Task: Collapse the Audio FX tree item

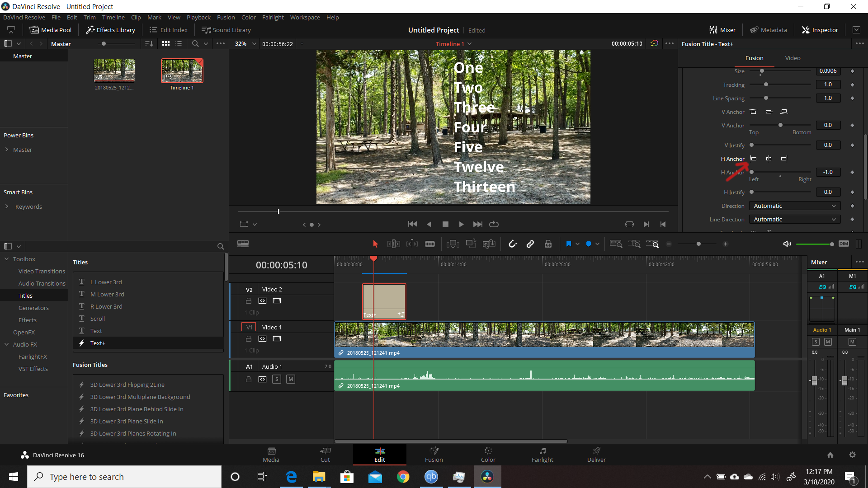Action: click(7, 344)
